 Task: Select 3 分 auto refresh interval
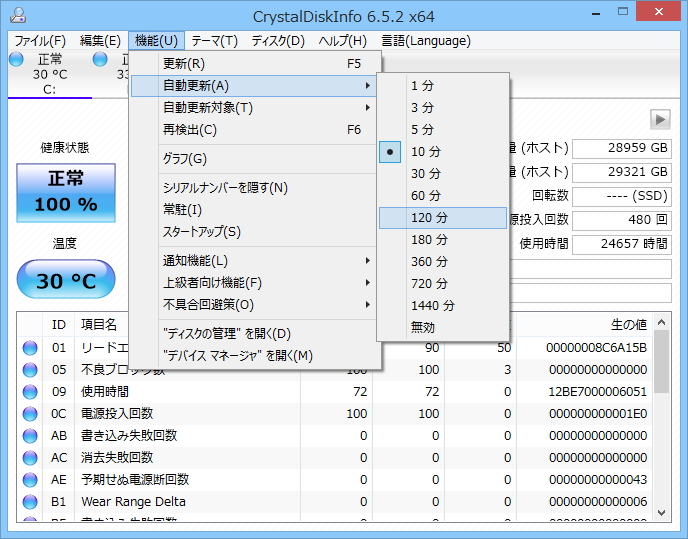443,108
